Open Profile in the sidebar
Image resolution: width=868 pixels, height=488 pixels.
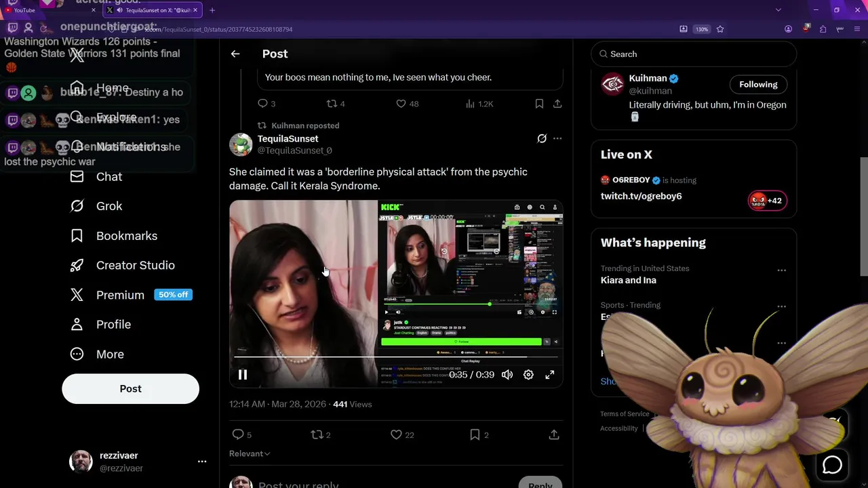[x=101, y=325]
